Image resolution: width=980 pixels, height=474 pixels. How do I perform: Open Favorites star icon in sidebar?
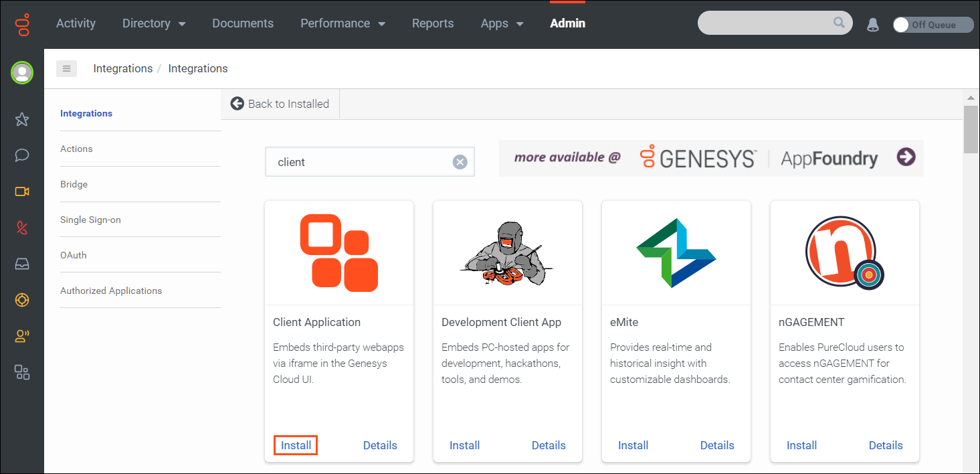coord(22,120)
